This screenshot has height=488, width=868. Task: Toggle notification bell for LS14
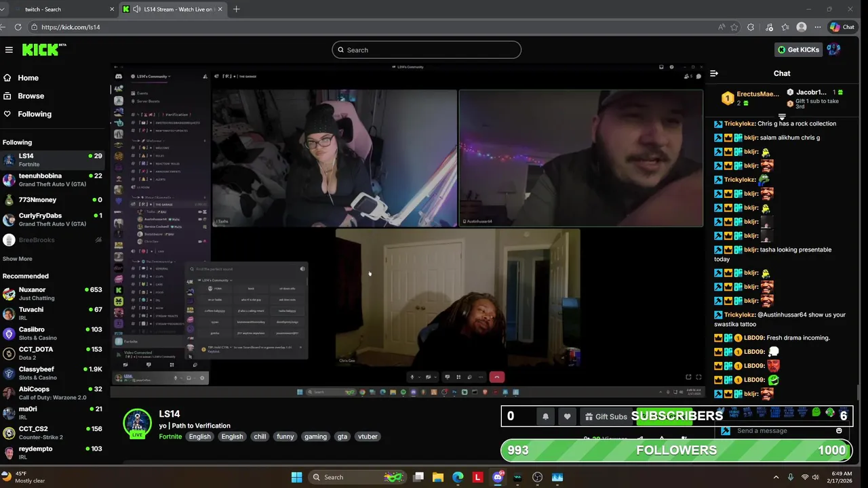coord(545,417)
